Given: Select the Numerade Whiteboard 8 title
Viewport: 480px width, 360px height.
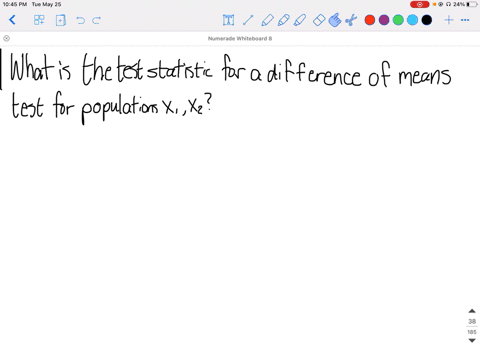Looking at the screenshot, I should click(240, 38).
